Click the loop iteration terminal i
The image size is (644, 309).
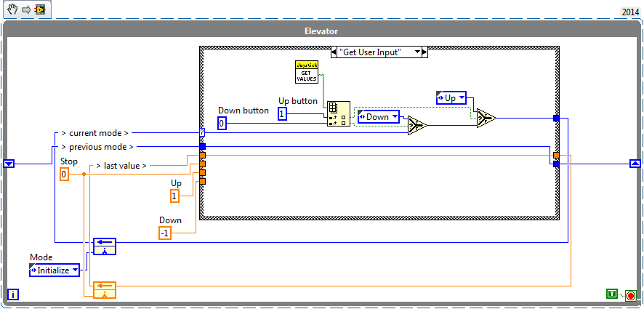pyautogui.click(x=13, y=294)
